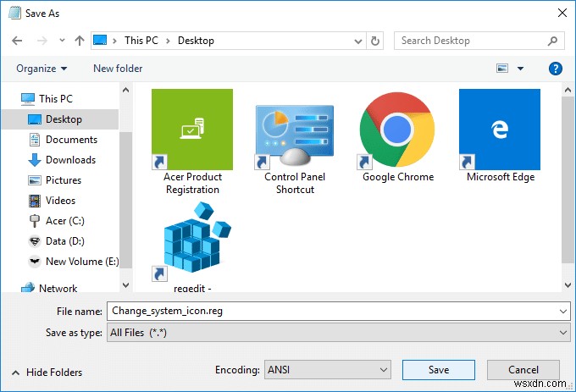Go up one folder level
The height and width of the screenshot is (392, 576).
click(80, 41)
